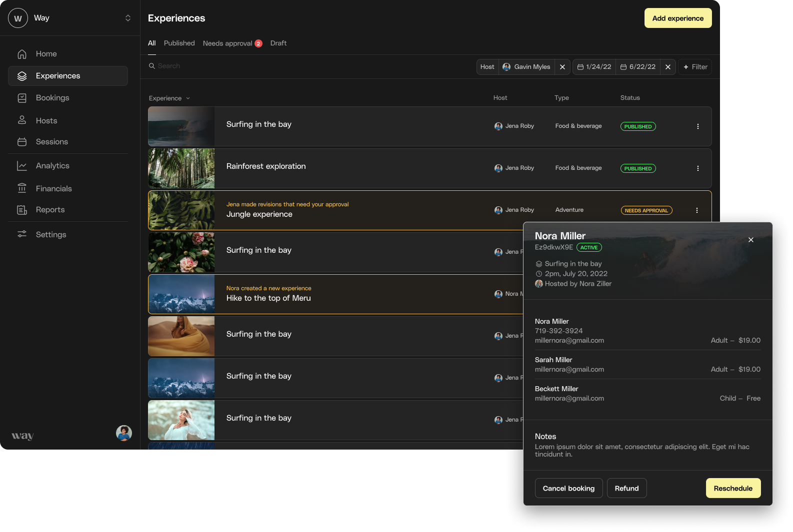Click Child – Free price for Beckett
The image size is (793, 532).
coord(740,398)
